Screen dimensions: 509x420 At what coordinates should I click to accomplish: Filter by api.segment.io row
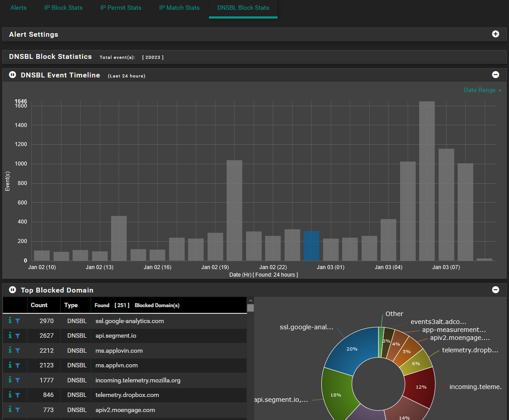(x=18, y=336)
